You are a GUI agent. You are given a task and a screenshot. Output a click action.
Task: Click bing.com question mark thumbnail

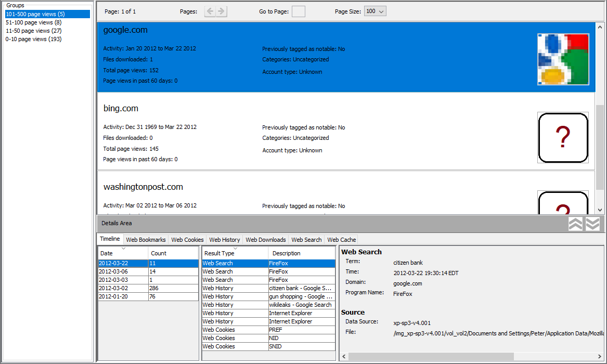coord(563,138)
